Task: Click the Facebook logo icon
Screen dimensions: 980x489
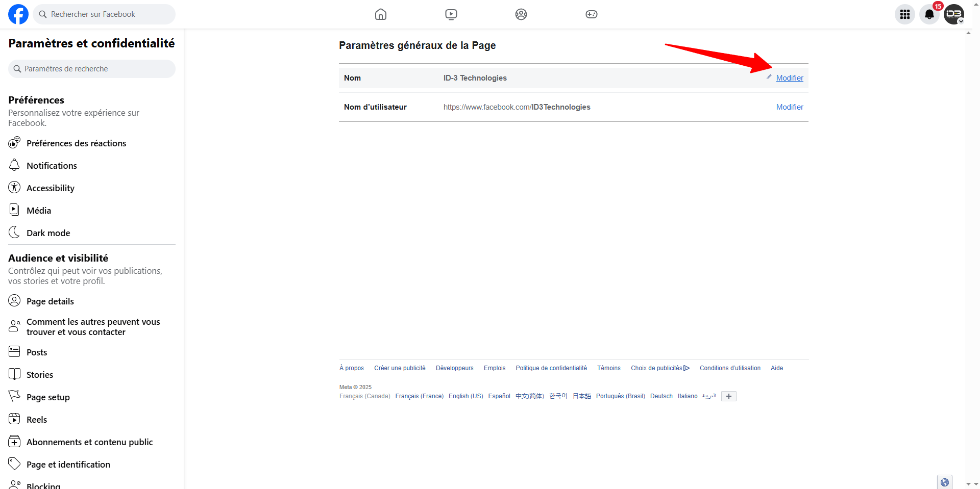Action: point(18,14)
